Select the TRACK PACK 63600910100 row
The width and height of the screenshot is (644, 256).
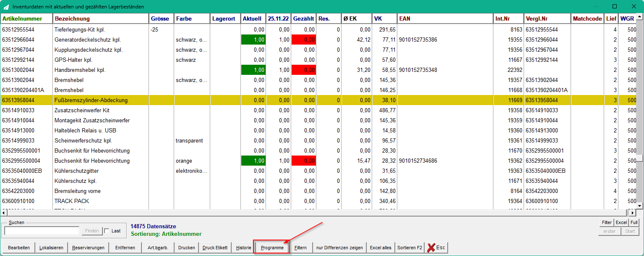[x=318, y=201]
